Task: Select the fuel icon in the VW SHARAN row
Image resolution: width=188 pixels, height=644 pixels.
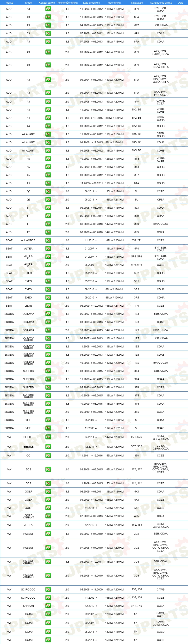Action: pos(48,606)
